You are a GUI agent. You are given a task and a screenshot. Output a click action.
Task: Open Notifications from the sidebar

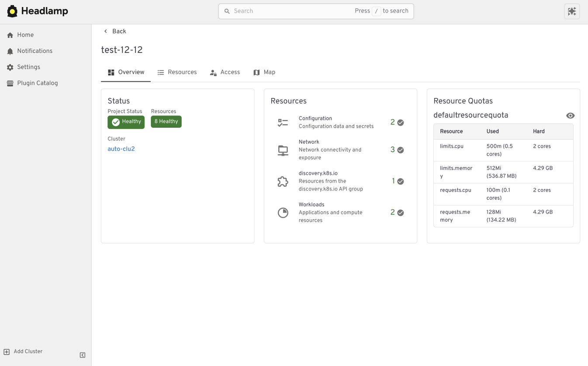(35, 51)
